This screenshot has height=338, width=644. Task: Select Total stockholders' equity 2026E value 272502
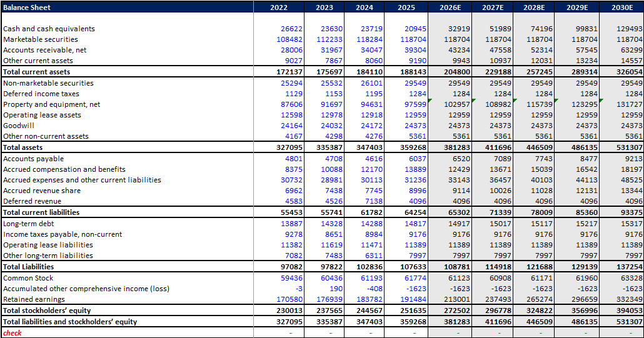click(456, 311)
